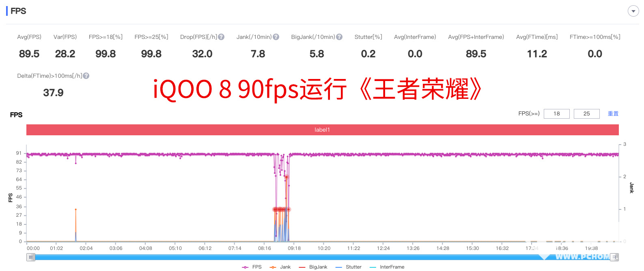Click the Avg(FTime)[ms] label
Image resolution: width=644 pixels, height=271 pixels.
click(537, 37)
